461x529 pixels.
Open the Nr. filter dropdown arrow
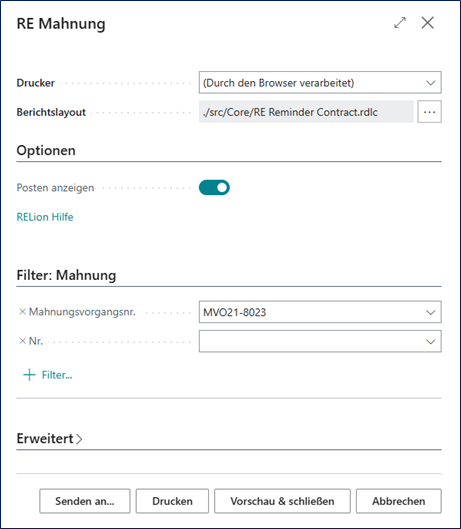click(430, 341)
